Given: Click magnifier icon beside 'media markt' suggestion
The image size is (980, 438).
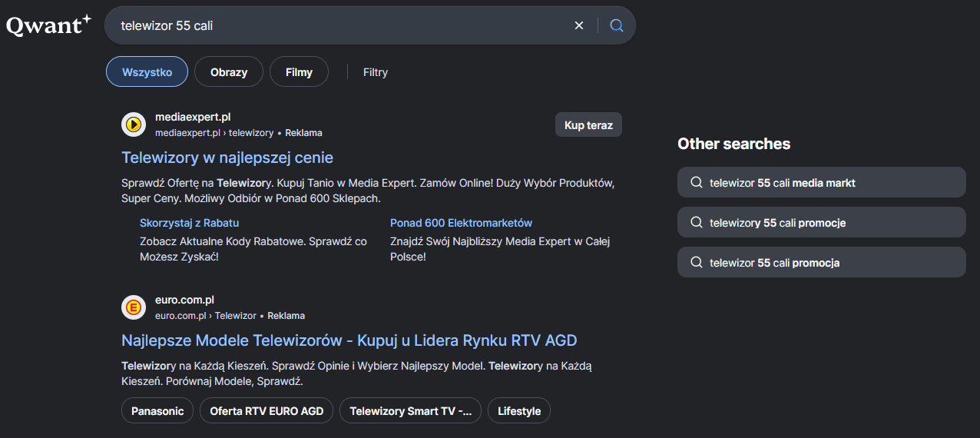Looking at the screenshot, I should point(697,183).
